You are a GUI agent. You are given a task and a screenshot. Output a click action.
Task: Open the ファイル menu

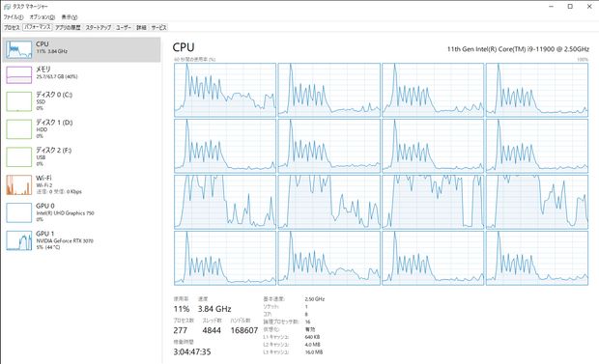(x=14, y=17)
